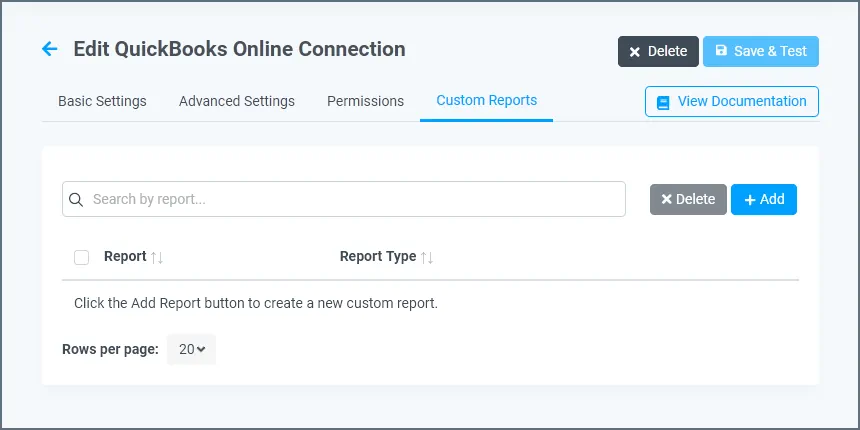Click the book icon on View Documentation
Image resolution: width=860 pixels, height=430 pixels.
(x=663, y=102)
